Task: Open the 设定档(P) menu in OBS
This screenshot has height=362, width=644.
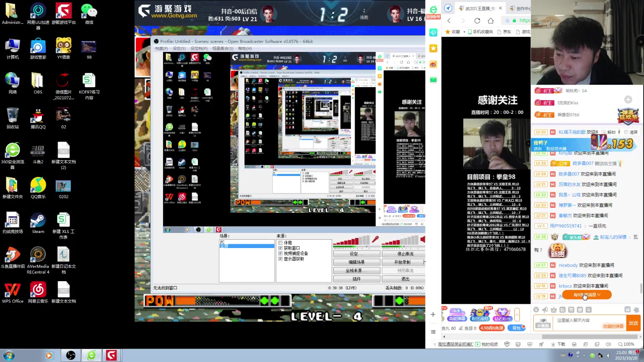Action: pyautogui.click(x=199, y=49)
